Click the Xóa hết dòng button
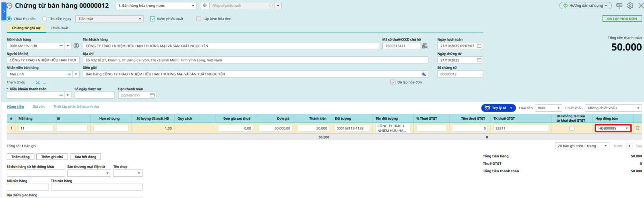This screenshot has height=198, width=644. 85,157
